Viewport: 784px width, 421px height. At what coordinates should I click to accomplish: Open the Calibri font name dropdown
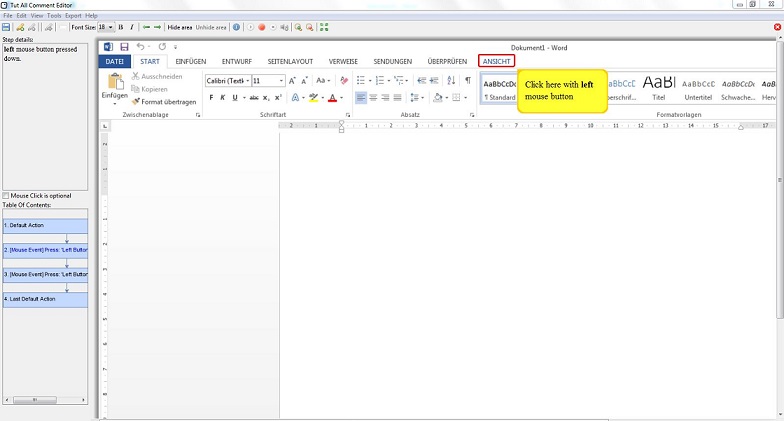pos(245,81)
